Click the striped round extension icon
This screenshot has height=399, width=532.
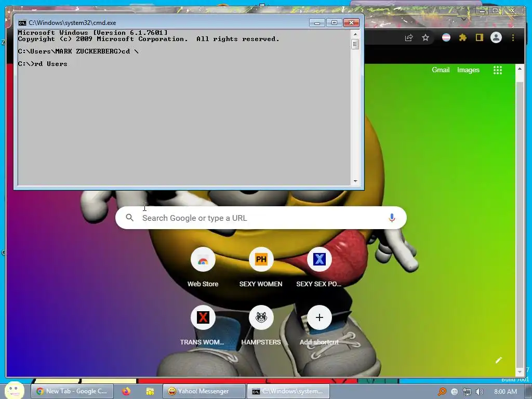[x=446, y=37]
